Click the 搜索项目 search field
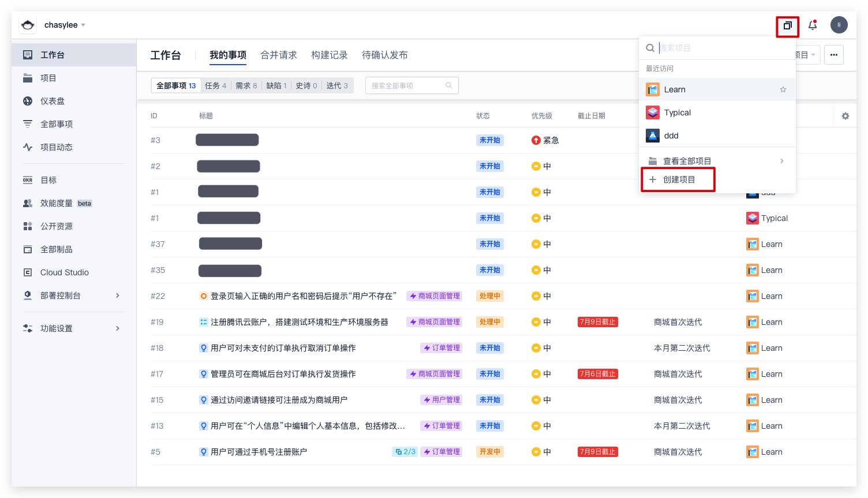 tap(721, 48)
